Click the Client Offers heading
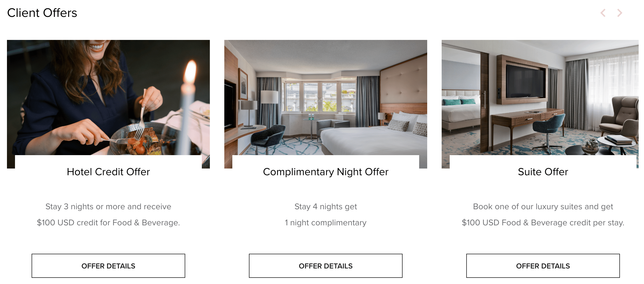 [42, 13]
